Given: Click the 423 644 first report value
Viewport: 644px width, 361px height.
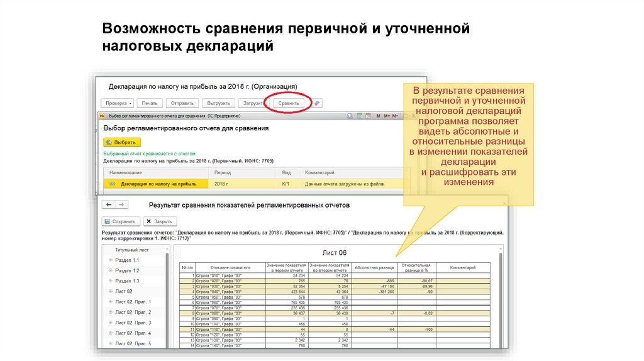Looking at the screenshot, I should click(287, 292).
